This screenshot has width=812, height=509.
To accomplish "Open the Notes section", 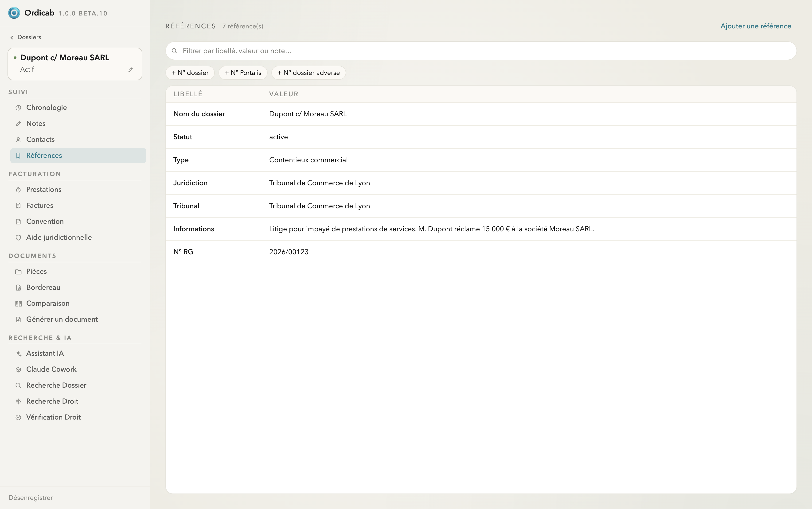I will 78,123.
